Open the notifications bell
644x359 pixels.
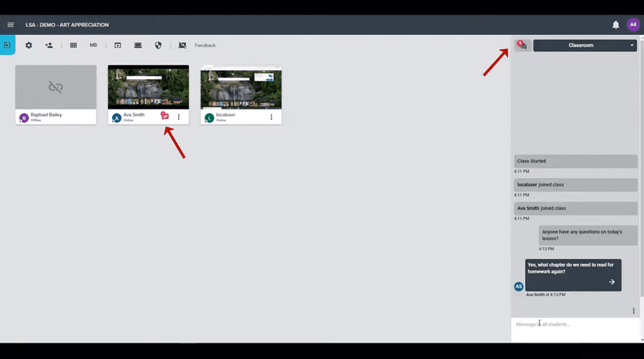pyautogui.click(x=615, y=25)
